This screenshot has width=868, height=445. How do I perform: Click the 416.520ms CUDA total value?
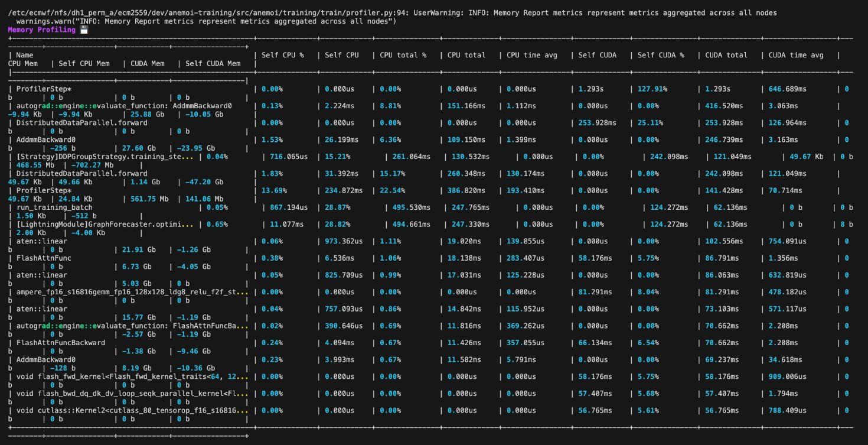(x=724, y=106)
